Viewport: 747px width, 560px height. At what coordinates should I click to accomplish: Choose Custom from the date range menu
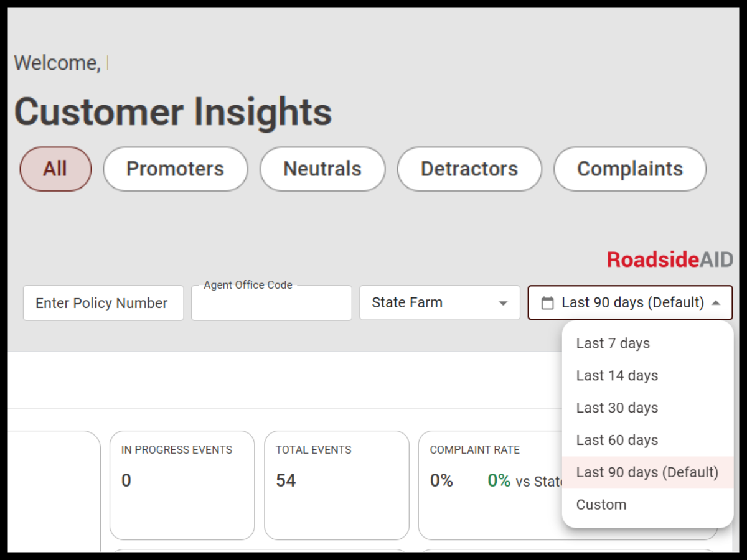pyautogui.click(x=601, y=504)
